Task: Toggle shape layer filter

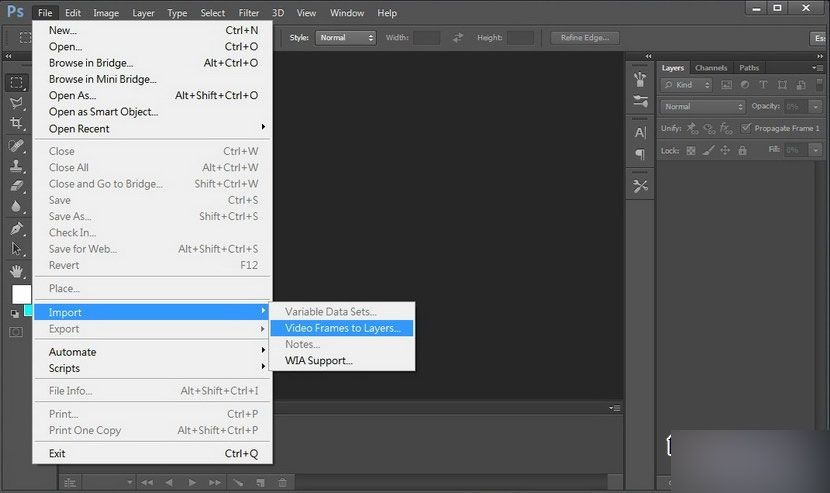Action: pyautogui.click(x=782, y=85)
